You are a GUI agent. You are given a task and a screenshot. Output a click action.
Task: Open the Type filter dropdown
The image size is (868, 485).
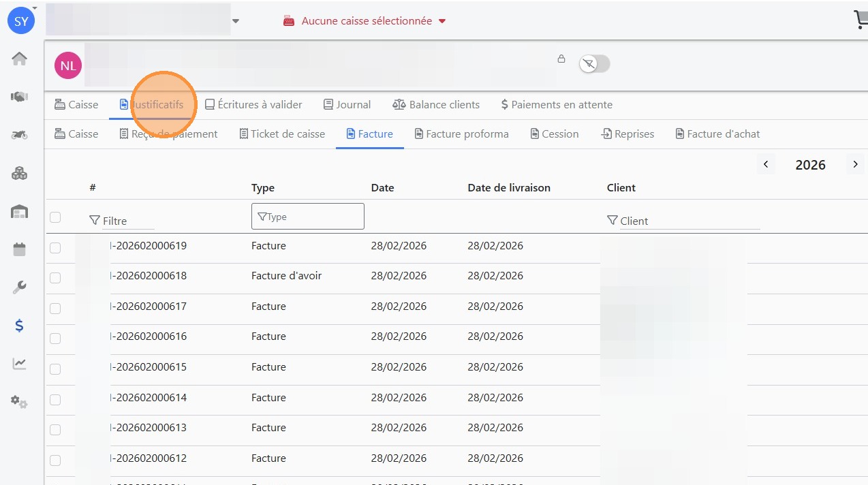[x=308, y=217]
